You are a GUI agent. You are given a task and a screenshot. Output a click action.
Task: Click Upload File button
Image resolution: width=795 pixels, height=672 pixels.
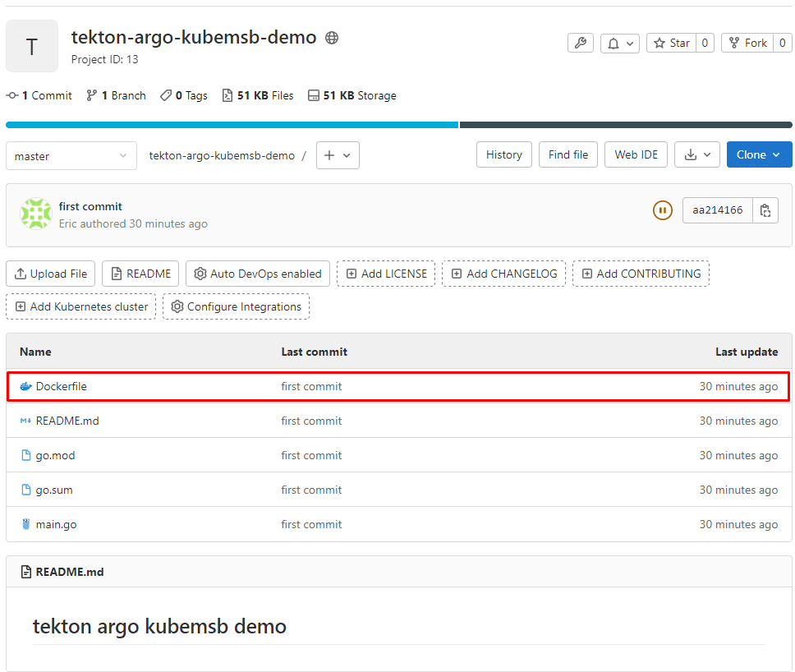pyautogui.click(x=51, y=274)
